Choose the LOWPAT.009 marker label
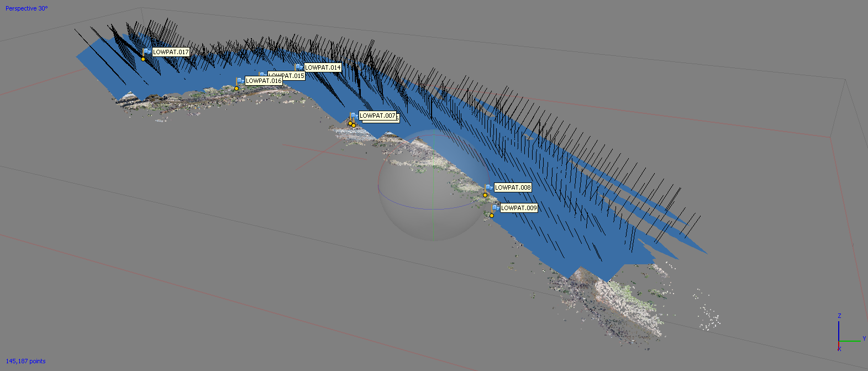The image size is (868, 371). (x=519, y=208)
